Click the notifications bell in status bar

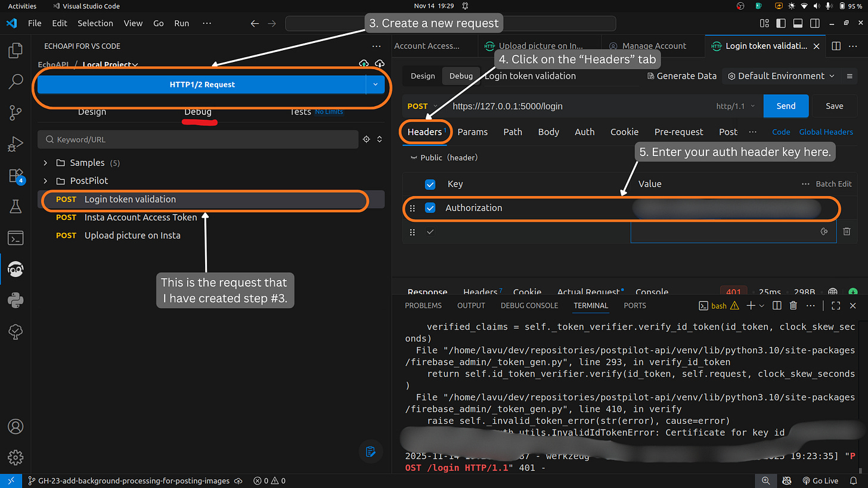tap(854, 481)
